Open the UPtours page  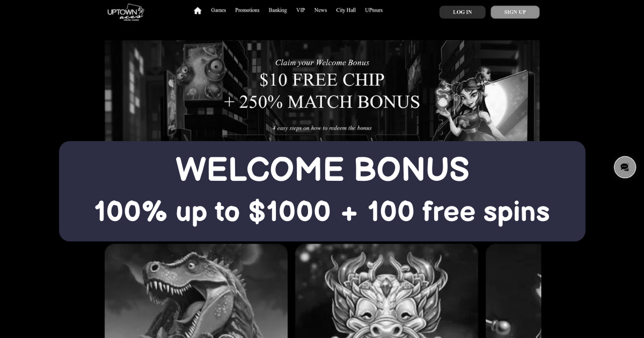(x=374, y=10)
